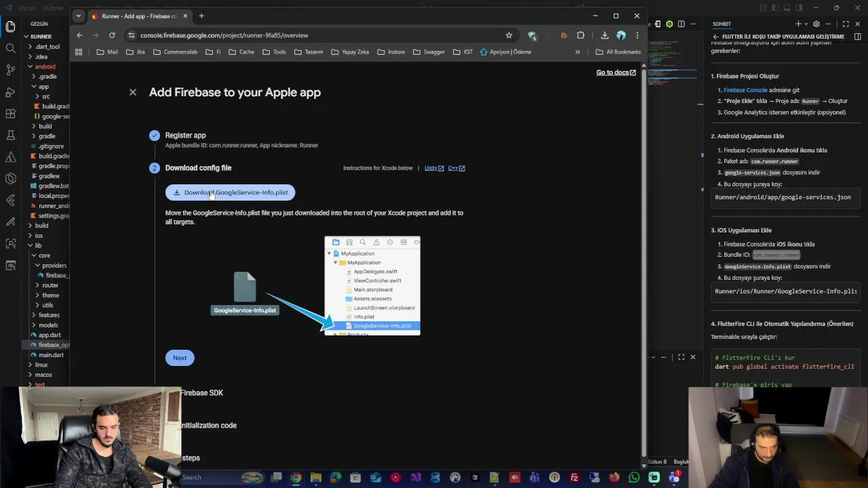
Task: Click Download GoogleService-Info.plist button
Action: [230, 192]
